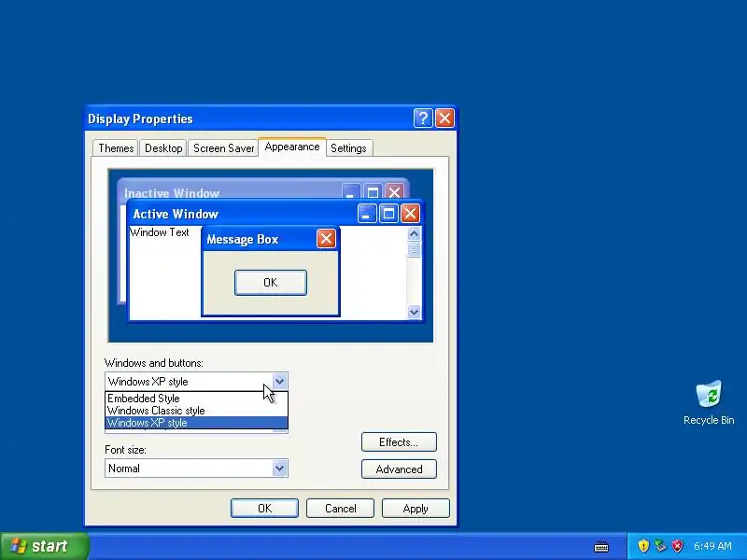
Task: Choose Windows Classic style option
Action: coord(196,411)
